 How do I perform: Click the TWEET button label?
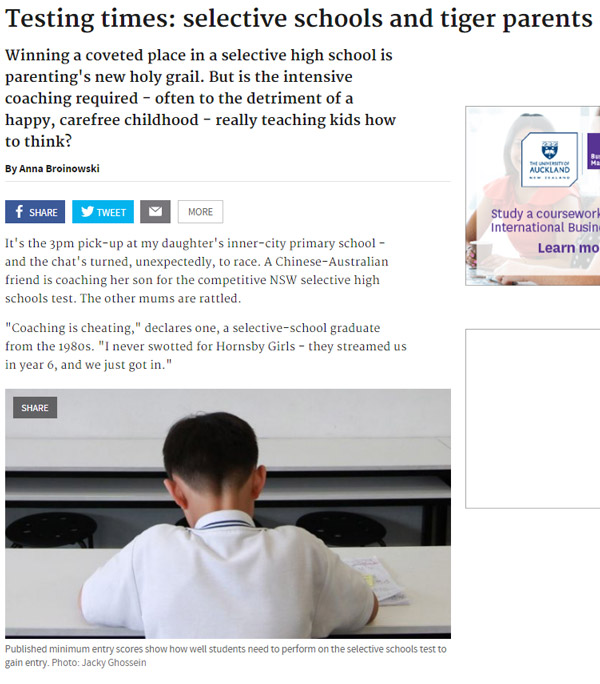pos(111,212)
